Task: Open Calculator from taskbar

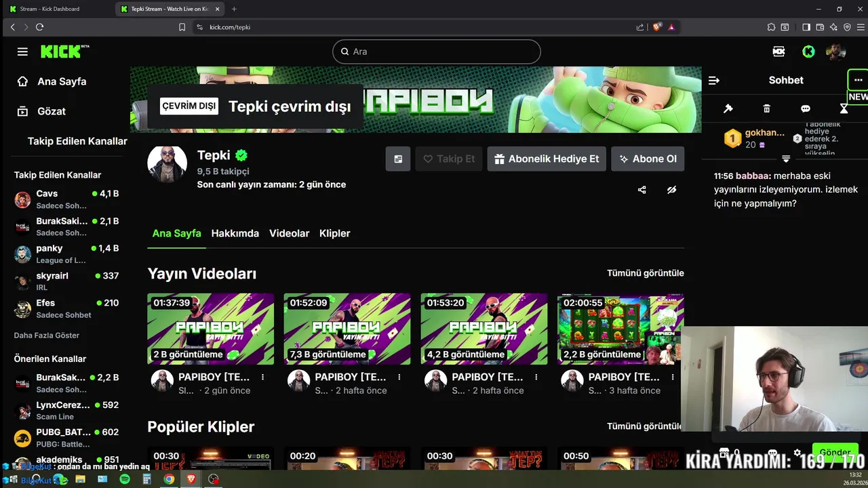Action: [146, 479]
